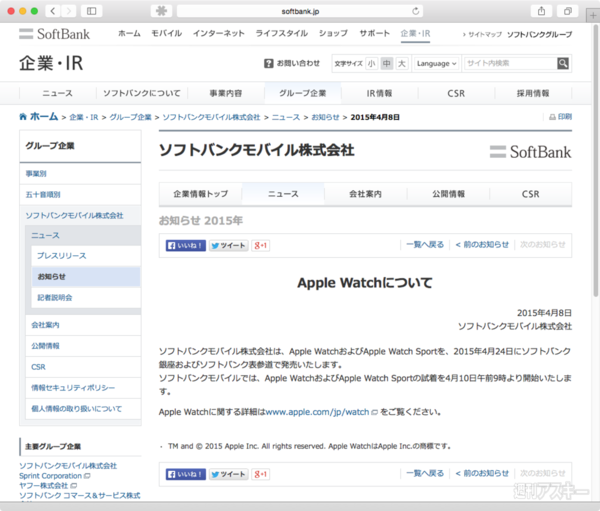Open ショップ in the top navigation

(x=333, y=33)
